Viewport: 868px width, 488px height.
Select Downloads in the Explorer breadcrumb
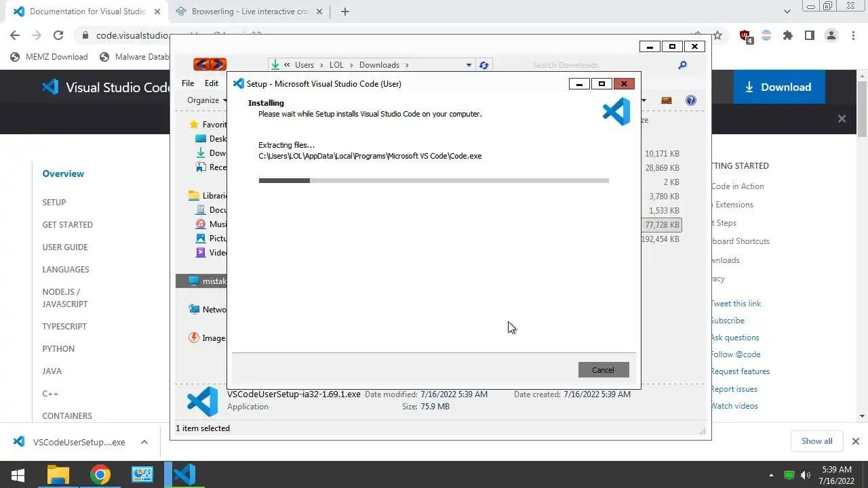tap(379, 65)
